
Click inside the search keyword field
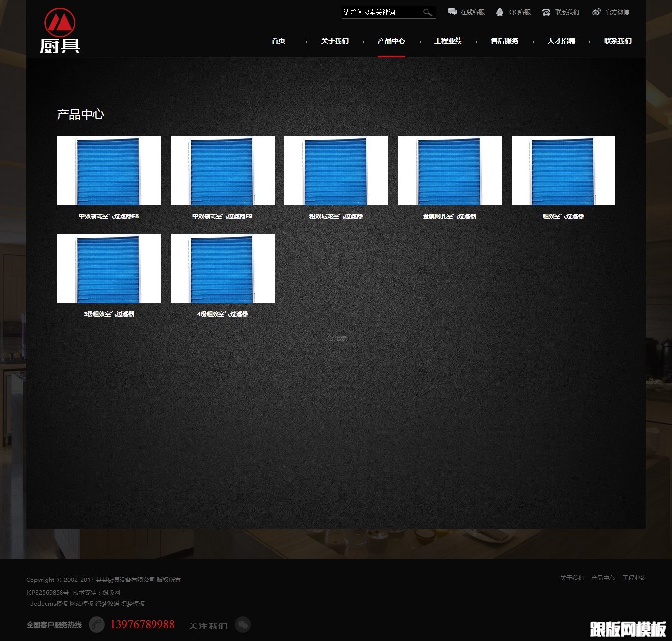pyautogui.click(x=381, y=12)
